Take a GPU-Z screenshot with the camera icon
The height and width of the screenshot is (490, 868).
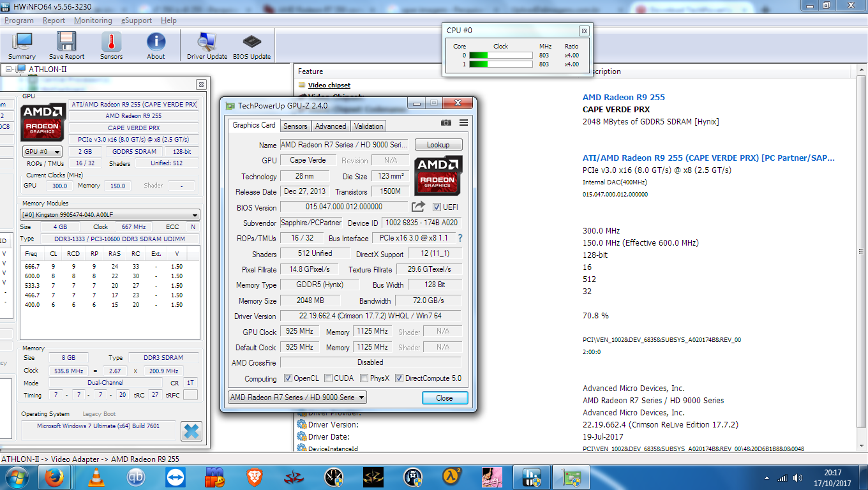(446, 122)
